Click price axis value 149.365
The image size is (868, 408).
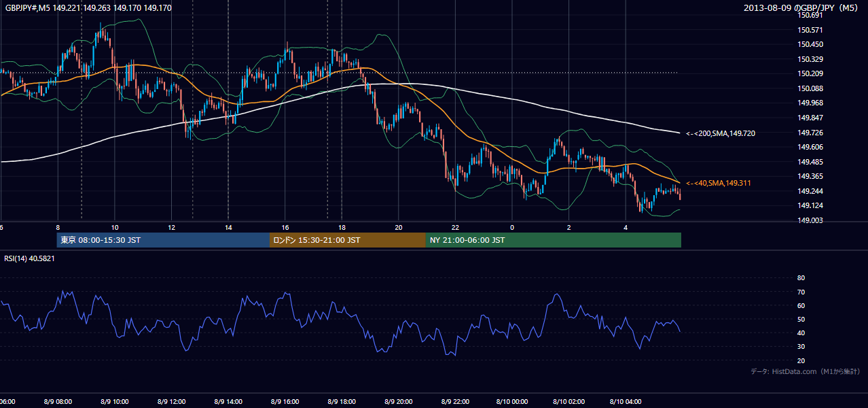pyautogui.click(x=810, y=176)
